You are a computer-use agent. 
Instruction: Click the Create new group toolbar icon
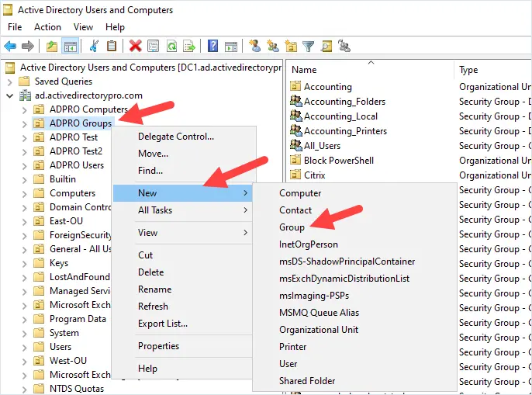(x=273, y=46)
